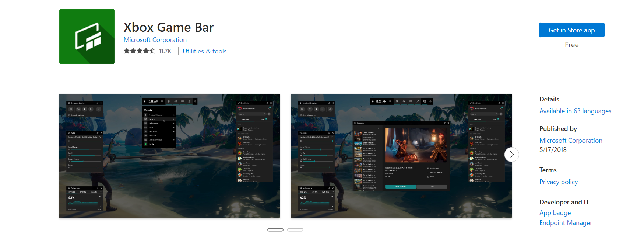The width and height of the screenshot is (644, 235).
Task: Click the Free price label
Action: (572, 45)
